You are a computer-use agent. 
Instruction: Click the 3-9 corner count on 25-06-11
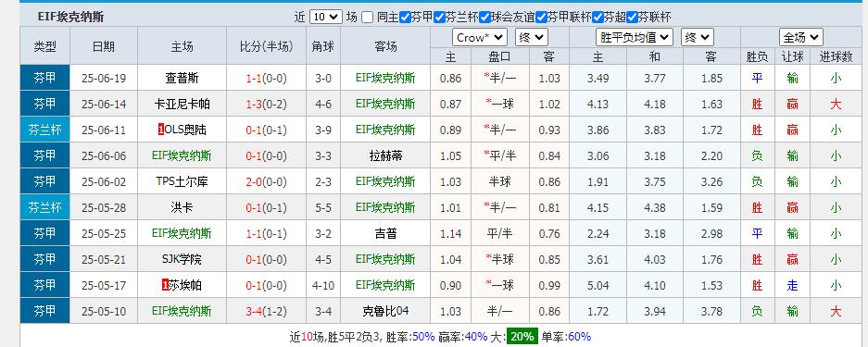323,130
